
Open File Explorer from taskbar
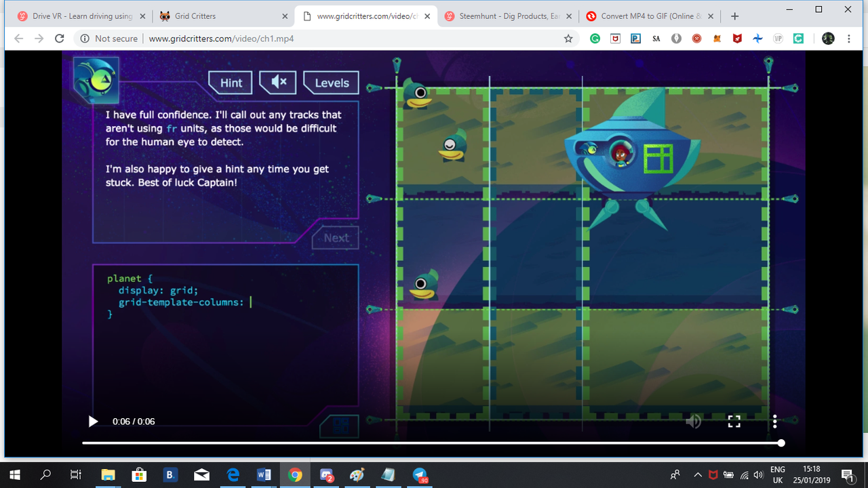pos(108,475)
